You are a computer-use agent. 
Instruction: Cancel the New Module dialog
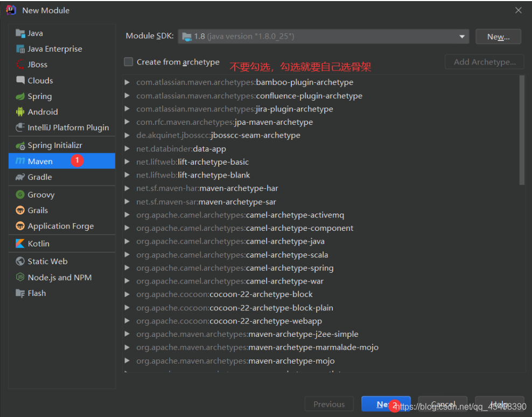(443, 404)
